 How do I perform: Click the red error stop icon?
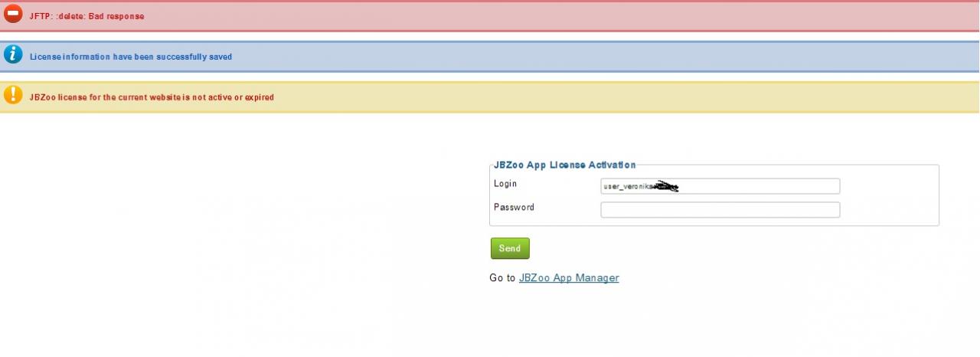coord(13,15)
